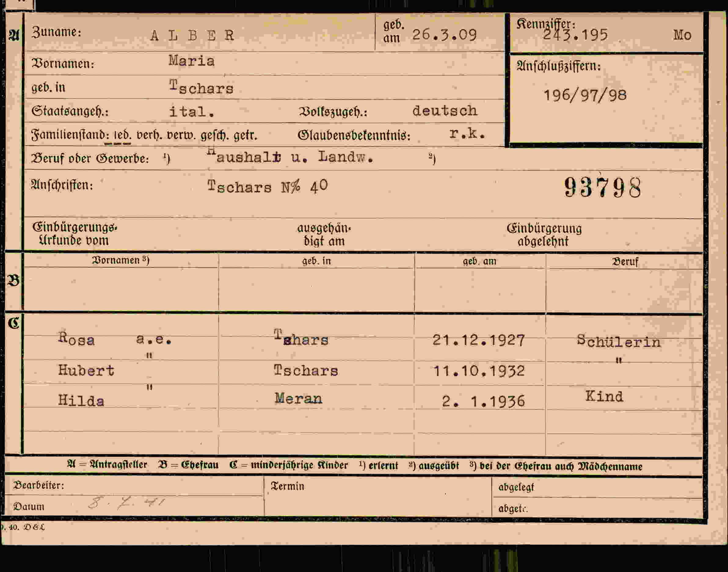Click the 'Beruf' column header
Viewport: 728px width, 572px height.
pyautogui.click(x=625, y=262)
